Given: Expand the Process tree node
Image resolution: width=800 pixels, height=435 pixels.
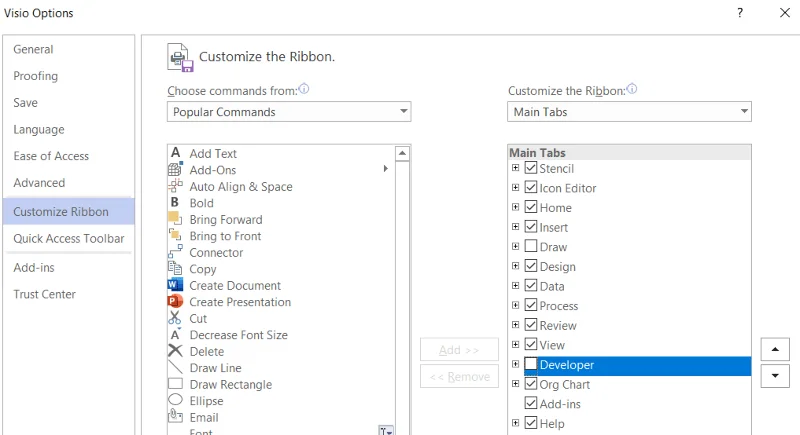Looking at the screenshot, I should coord(515,305).
